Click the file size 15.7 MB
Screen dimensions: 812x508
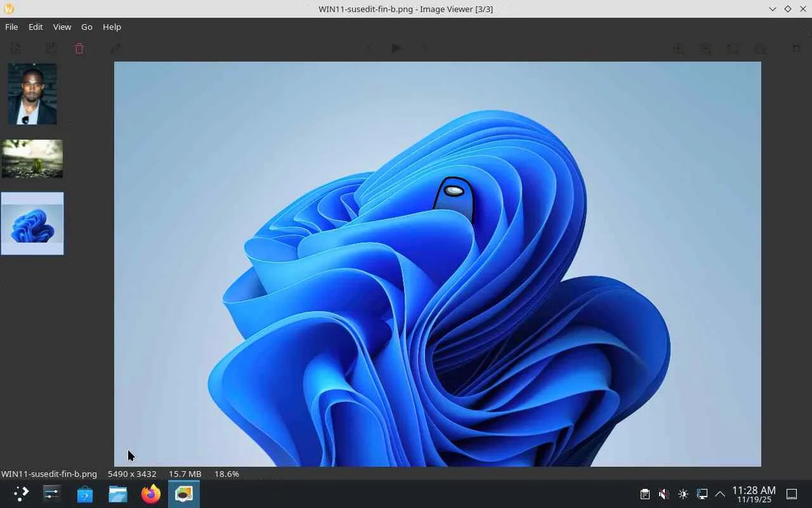185,474
